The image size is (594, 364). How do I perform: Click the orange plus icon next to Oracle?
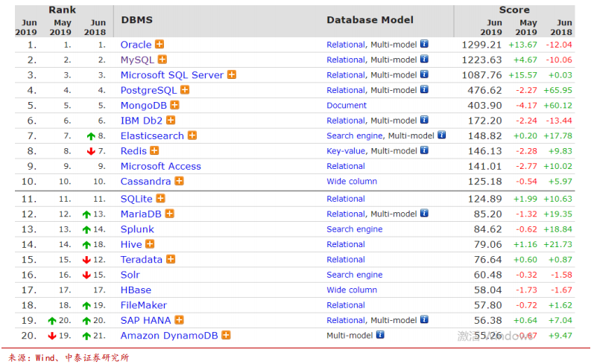pos(159,44)
